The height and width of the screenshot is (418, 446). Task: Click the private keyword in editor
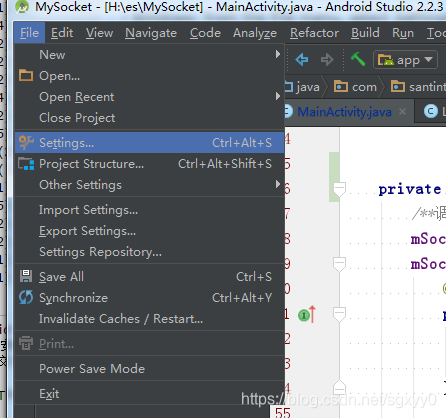coord(410,189)
